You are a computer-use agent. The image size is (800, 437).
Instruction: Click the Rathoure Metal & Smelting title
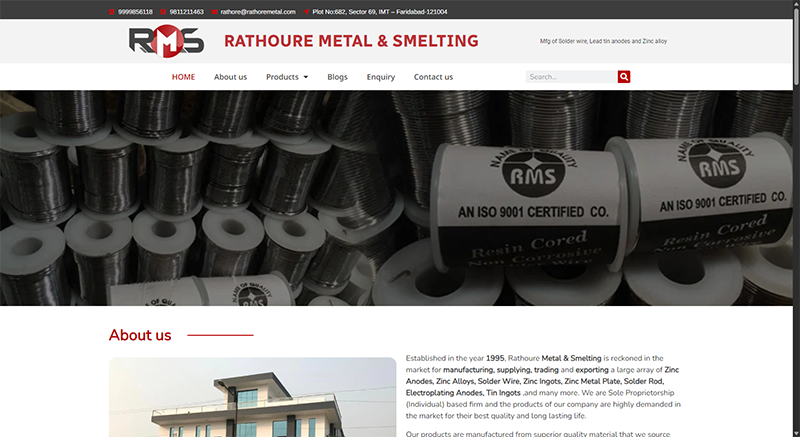pos(351,41)
